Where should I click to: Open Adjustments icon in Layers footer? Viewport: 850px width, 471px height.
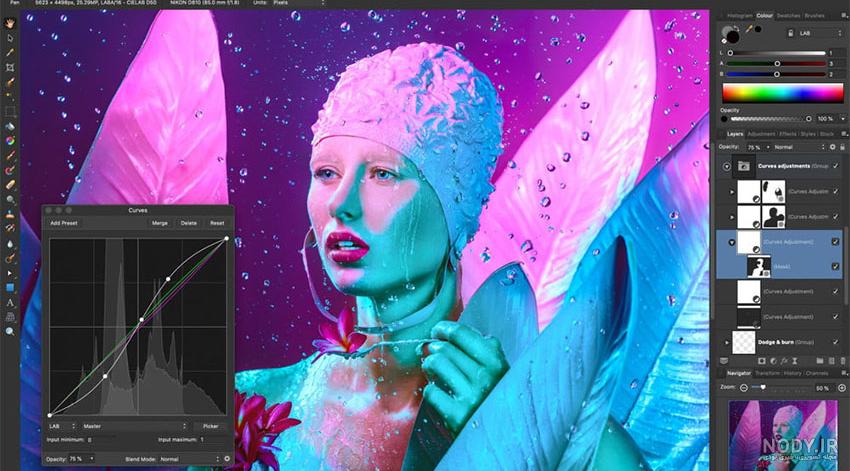[773, 361]
